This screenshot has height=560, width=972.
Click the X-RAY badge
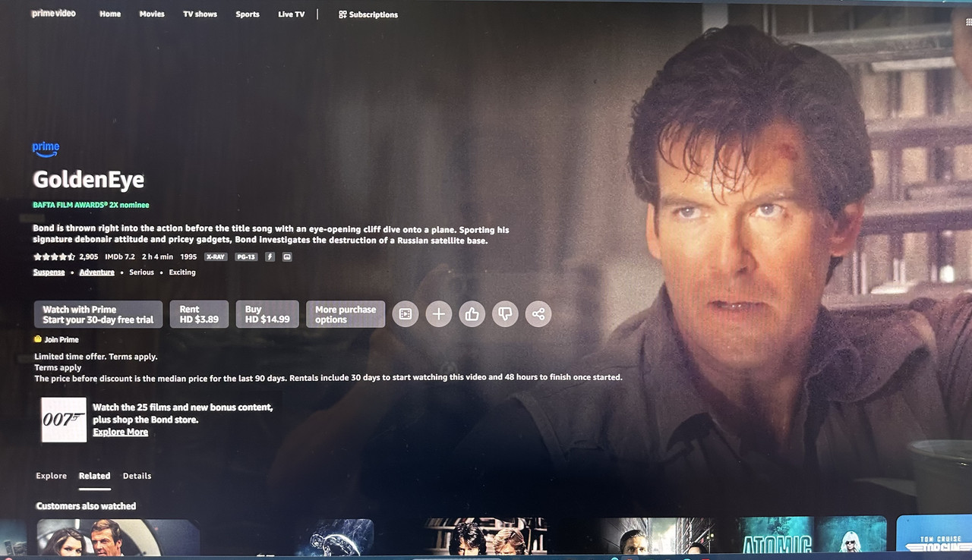[x=216, y=257]
